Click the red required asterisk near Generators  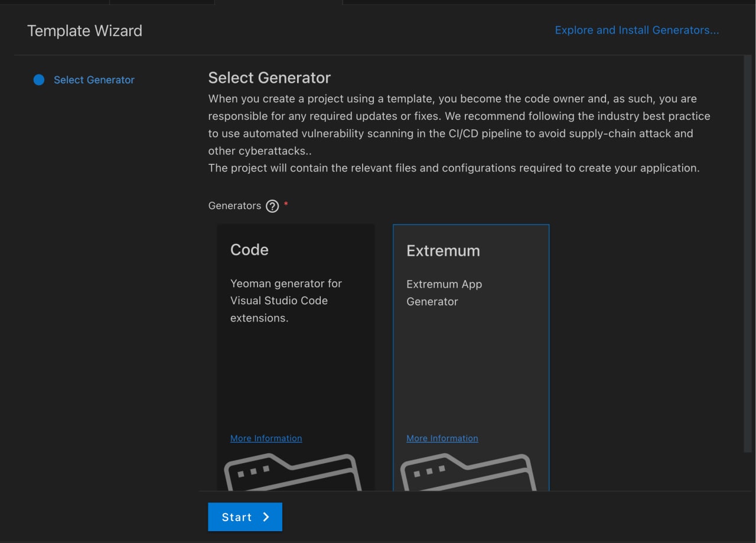tap(286, 204)
